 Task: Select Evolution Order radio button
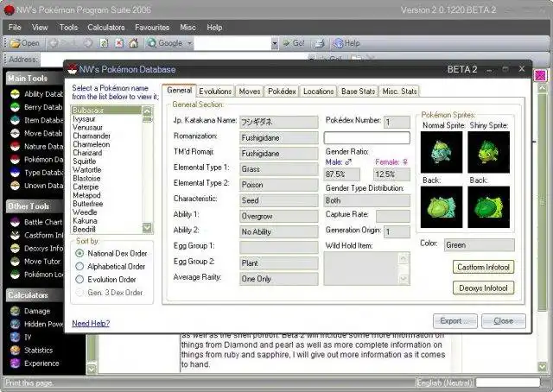tap(79, 280)
